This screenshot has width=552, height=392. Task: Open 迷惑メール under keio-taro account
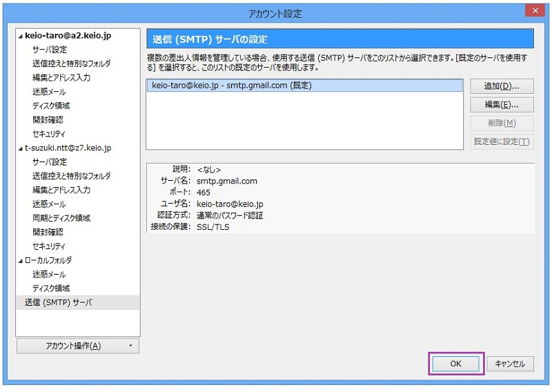49,92
